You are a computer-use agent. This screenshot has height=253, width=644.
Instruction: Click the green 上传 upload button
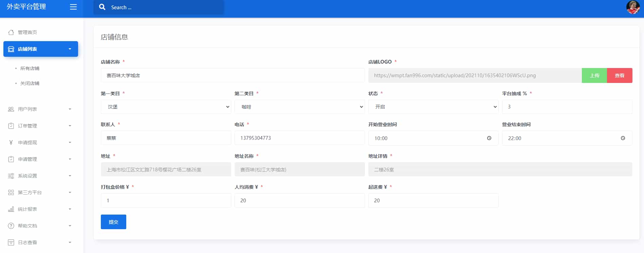(x=594, y=75)
